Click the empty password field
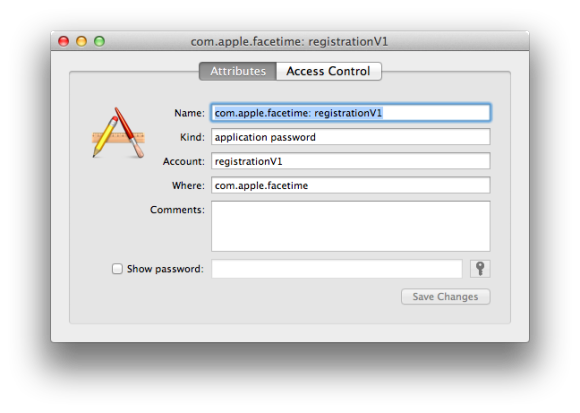The height and width of the screenshot is (413, 580). [x=337, y=269]
